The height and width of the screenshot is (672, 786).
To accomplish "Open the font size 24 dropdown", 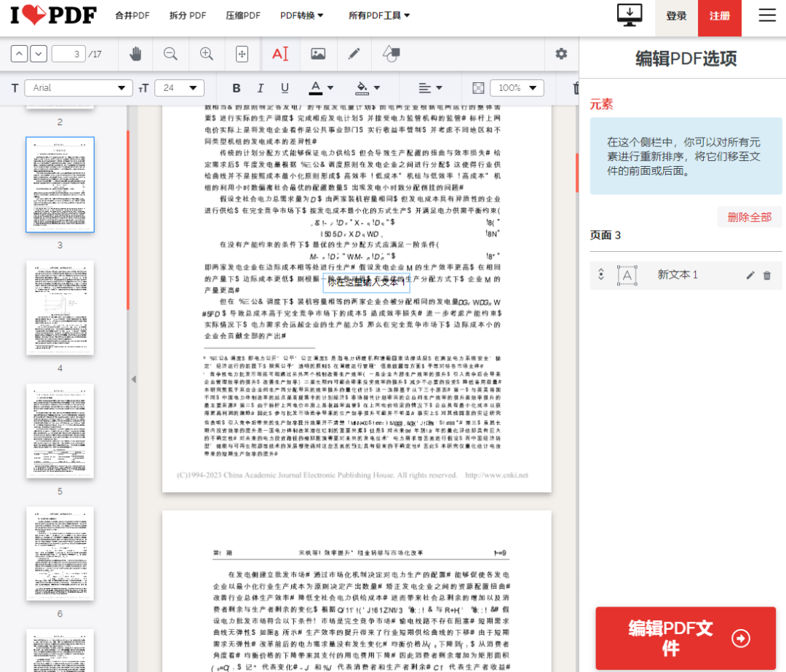I will point(179,87).
